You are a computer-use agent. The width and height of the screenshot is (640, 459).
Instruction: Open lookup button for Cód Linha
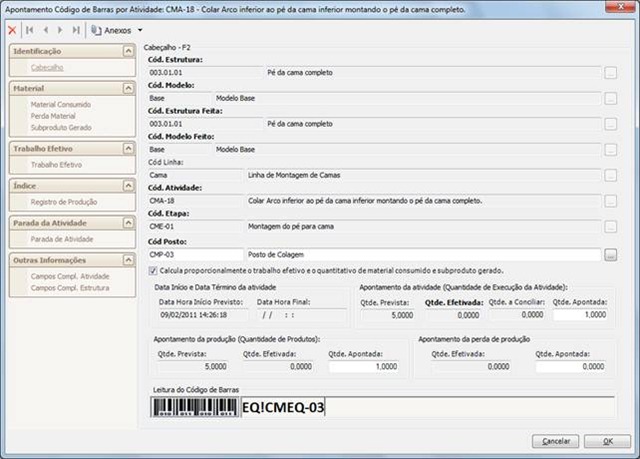(610, 175)
